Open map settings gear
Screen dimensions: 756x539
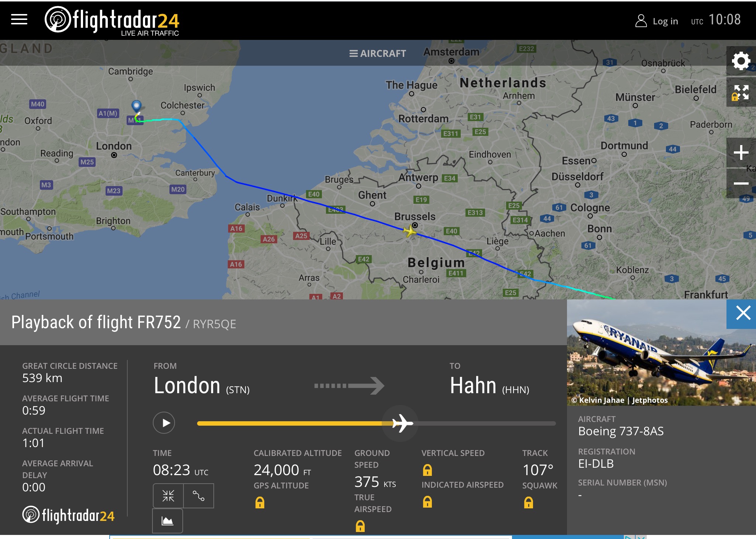pyautogui.click(x=740, y=61)
